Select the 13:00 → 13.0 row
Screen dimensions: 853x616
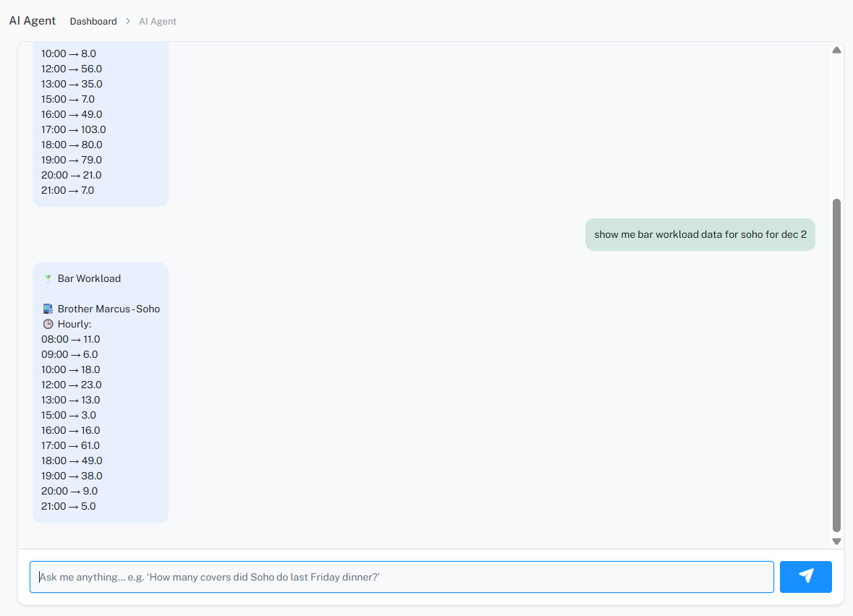[71, 400]
